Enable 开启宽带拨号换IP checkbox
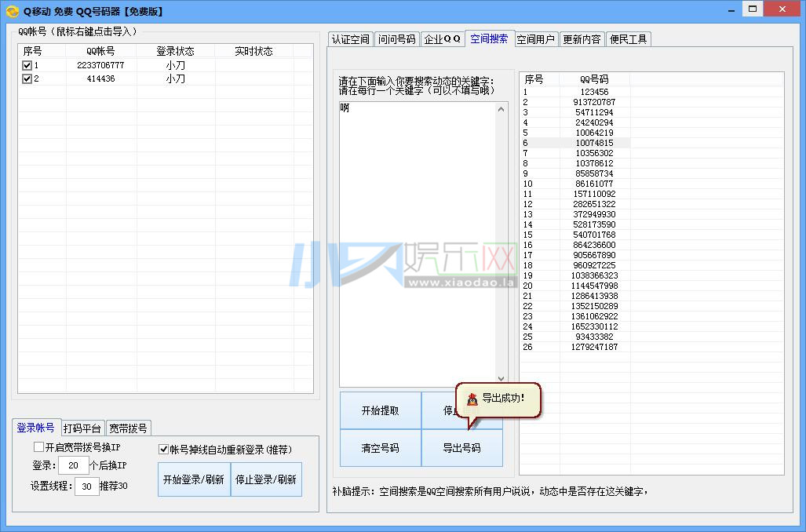This screenshot has width=806, height=532. coord(38,447)
